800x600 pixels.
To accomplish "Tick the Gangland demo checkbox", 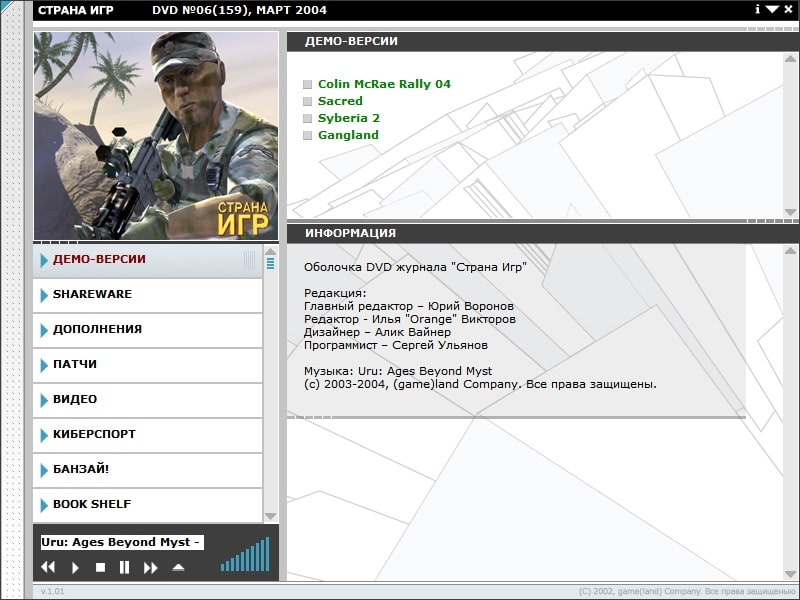I will point(307,135).
